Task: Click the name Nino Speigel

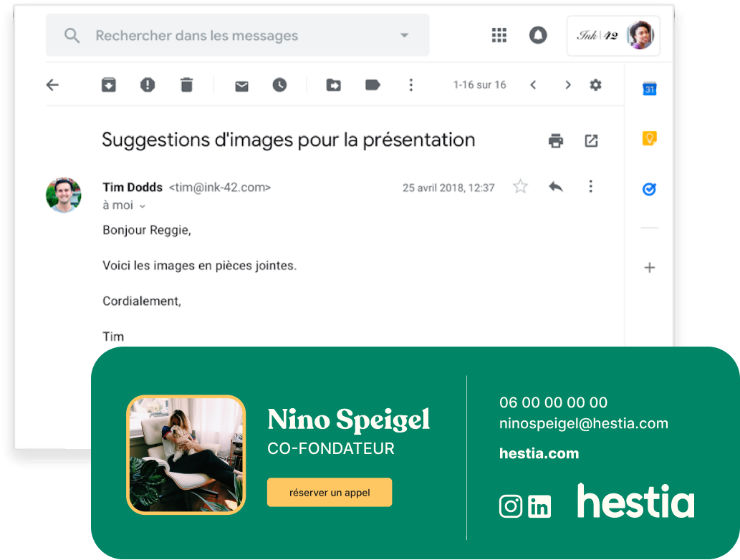Action: (349, 420)
